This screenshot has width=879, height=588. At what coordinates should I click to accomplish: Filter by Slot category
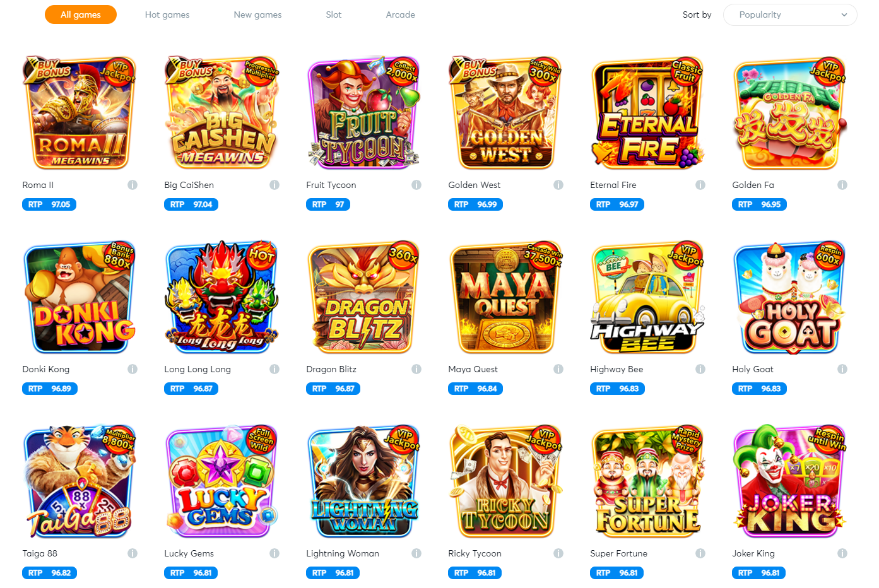tap(334, 15)
